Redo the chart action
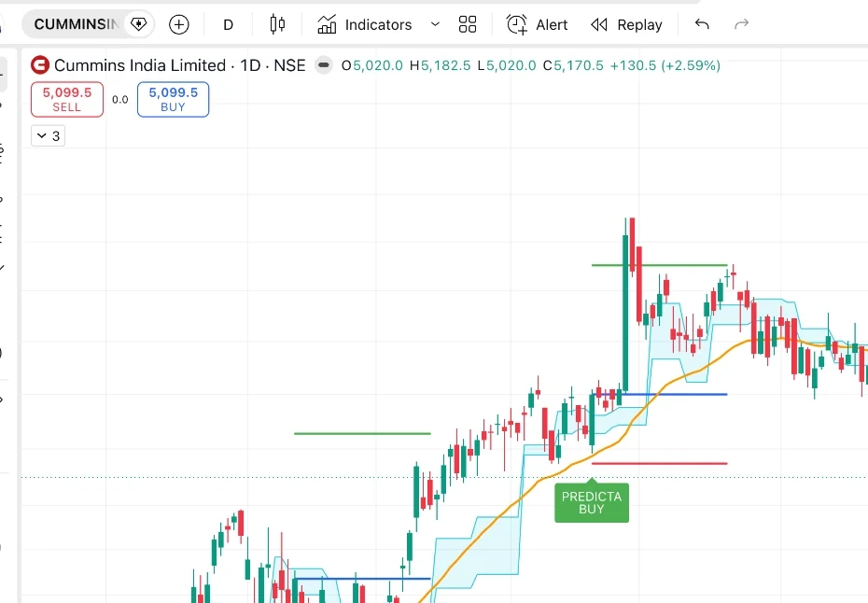868x603 pixels. (x=741, y=24)
